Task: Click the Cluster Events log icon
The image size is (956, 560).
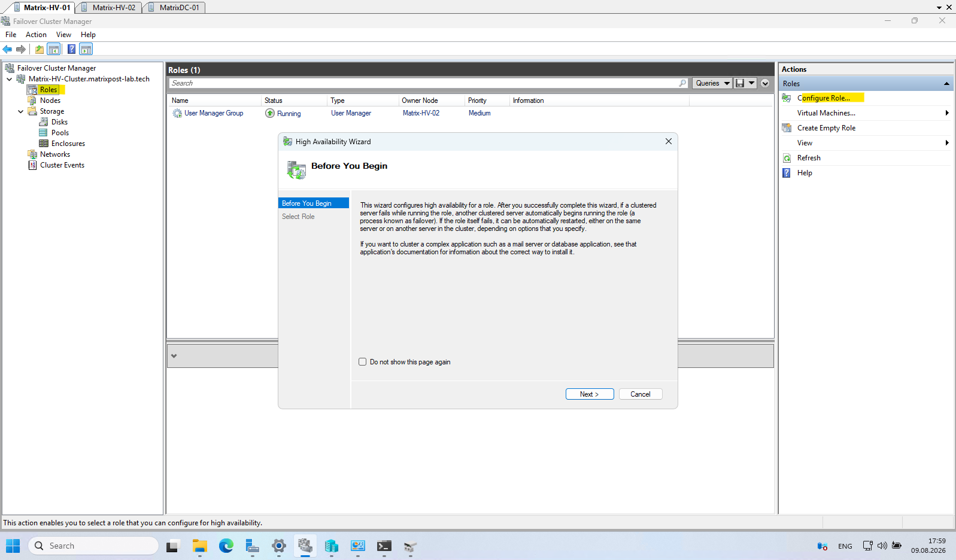Action: [32, 165]
